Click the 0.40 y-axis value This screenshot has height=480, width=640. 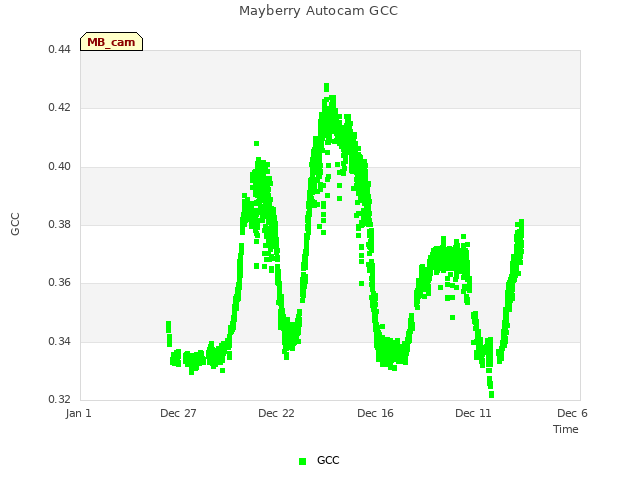coord(60,167)
